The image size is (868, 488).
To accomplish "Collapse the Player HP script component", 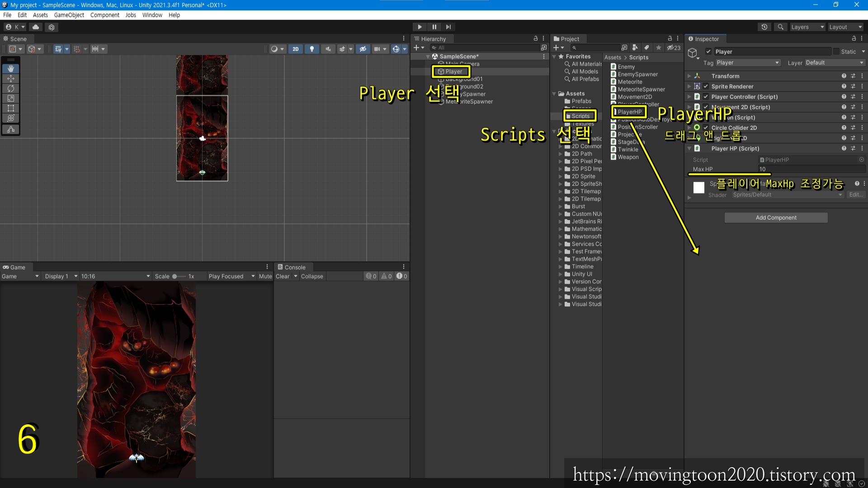I will 689,149.
